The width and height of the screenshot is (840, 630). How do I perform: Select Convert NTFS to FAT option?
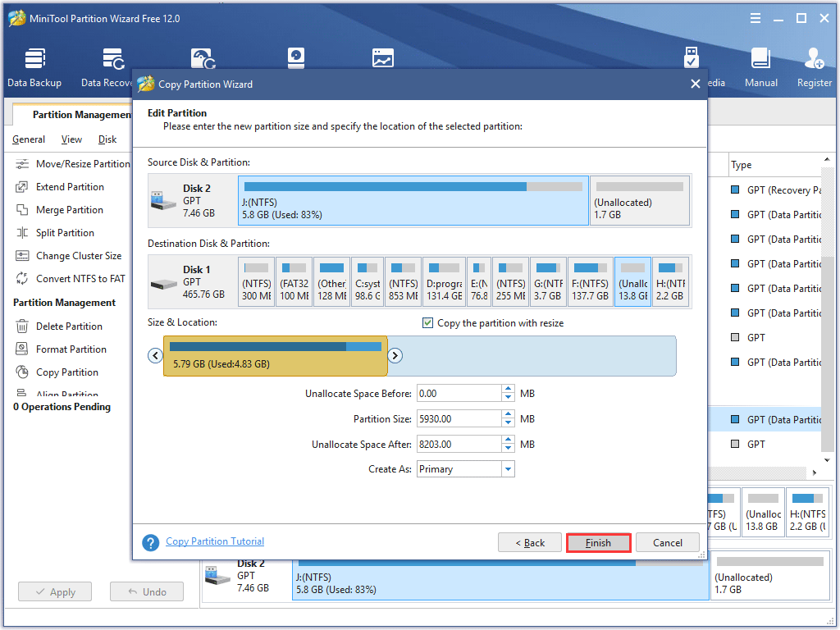pyautogui.click(x=71, y=279)
